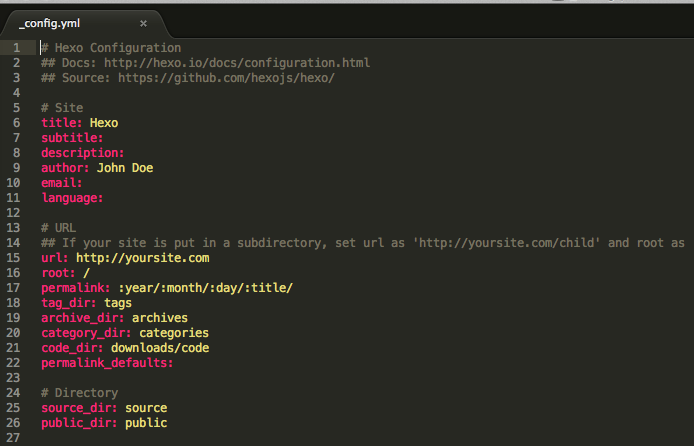Screen dimensions: 694x446
Task: Click the '# Site' comment
Action: click(62, 108)
